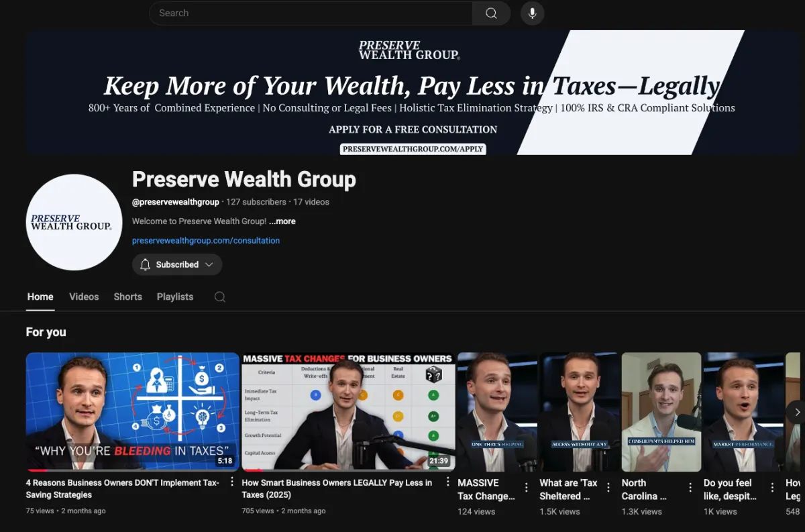Open the Shorts tab

pos(127,297)
